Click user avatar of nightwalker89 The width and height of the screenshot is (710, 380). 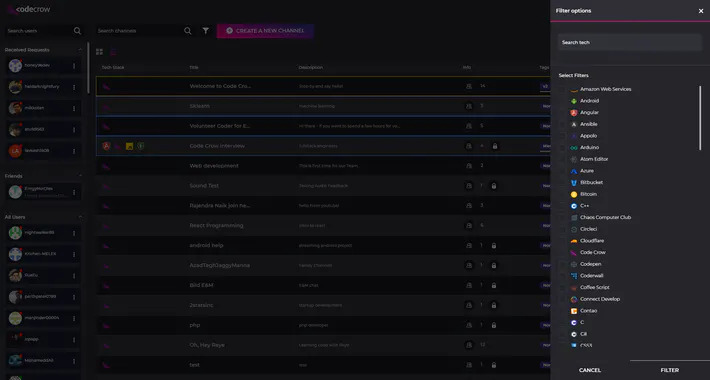tap(15, 233)
